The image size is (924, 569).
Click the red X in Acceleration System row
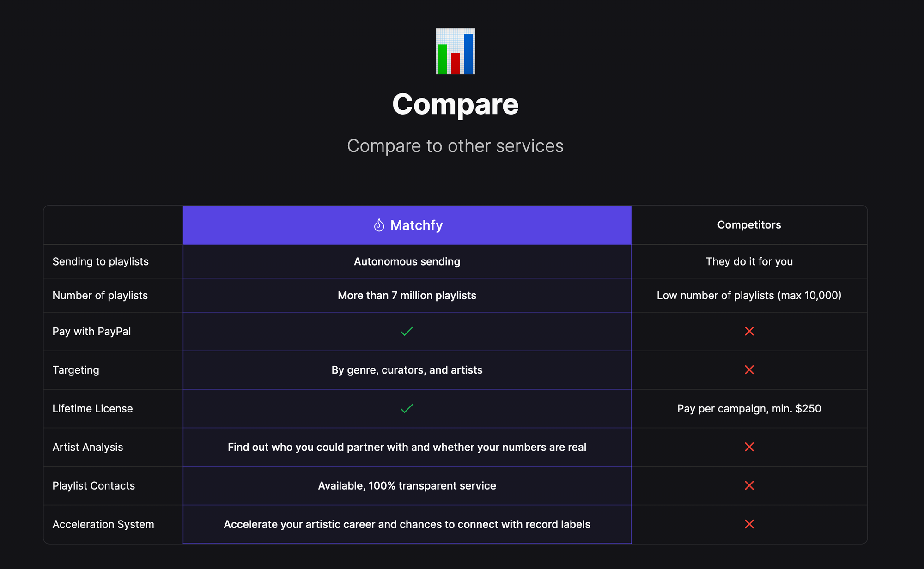[x=749, y=524]
